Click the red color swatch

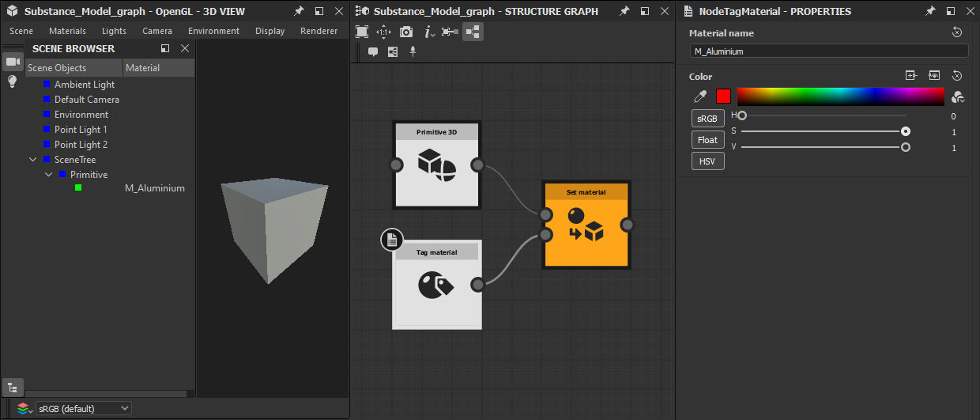[723, 96]
